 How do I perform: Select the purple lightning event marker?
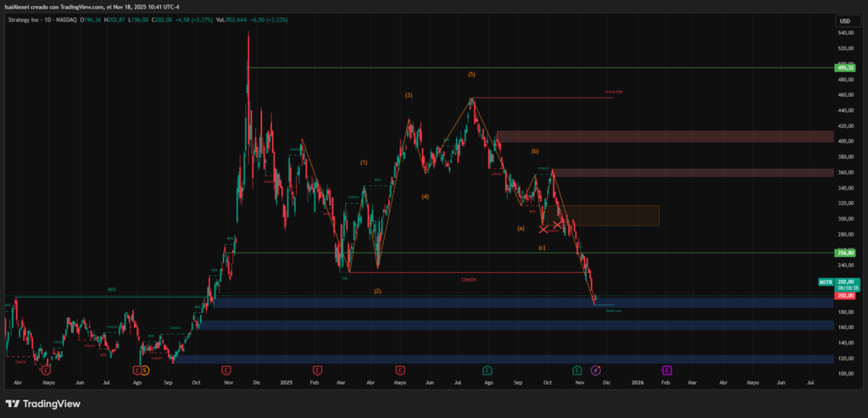pyautogui.click(x=595, y=371)
